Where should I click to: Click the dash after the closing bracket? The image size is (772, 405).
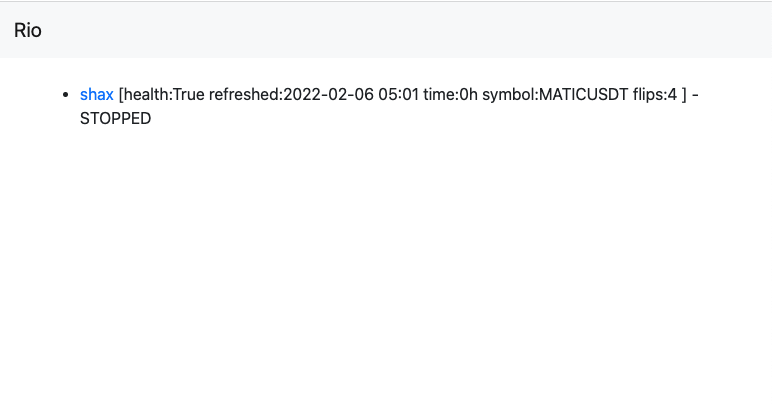pyautogui.click(x=695, y=94)
